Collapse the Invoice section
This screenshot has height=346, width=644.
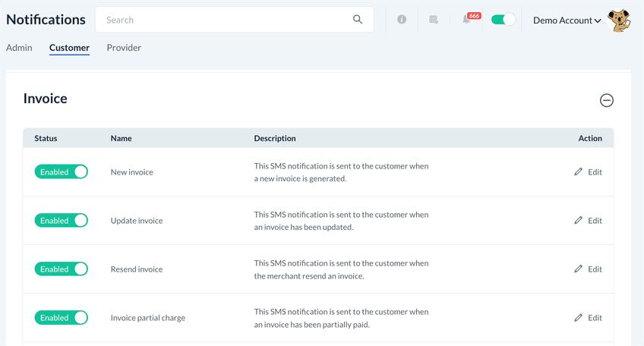point(607,100)
